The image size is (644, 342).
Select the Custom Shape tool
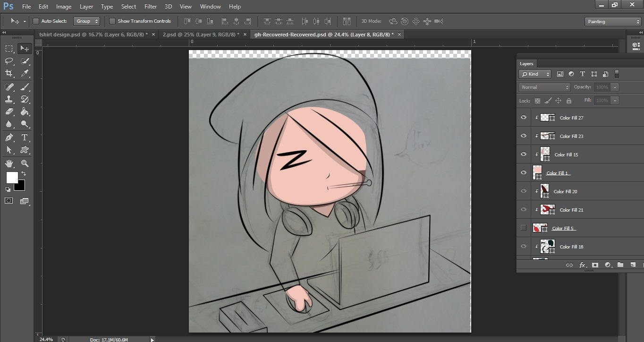tap(25, 150)
